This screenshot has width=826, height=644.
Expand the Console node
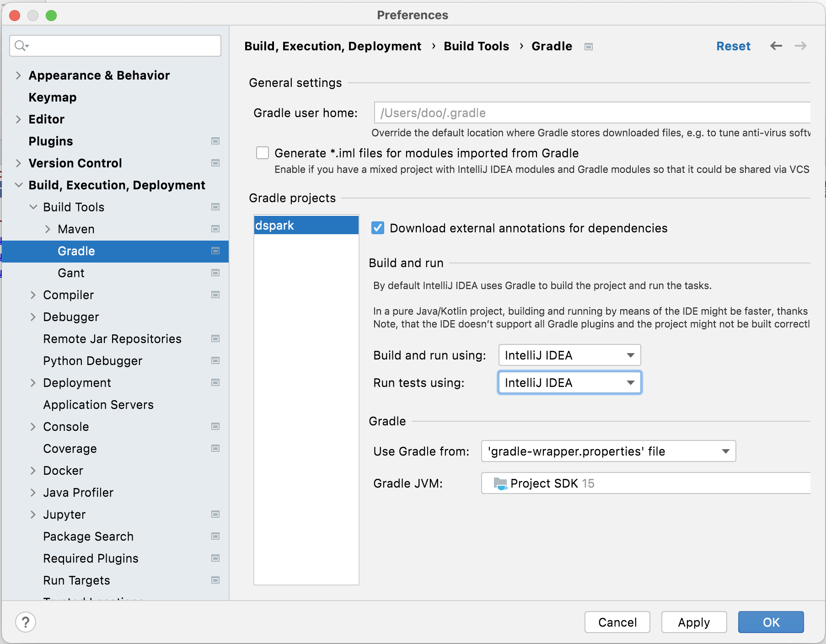[33, 426]
